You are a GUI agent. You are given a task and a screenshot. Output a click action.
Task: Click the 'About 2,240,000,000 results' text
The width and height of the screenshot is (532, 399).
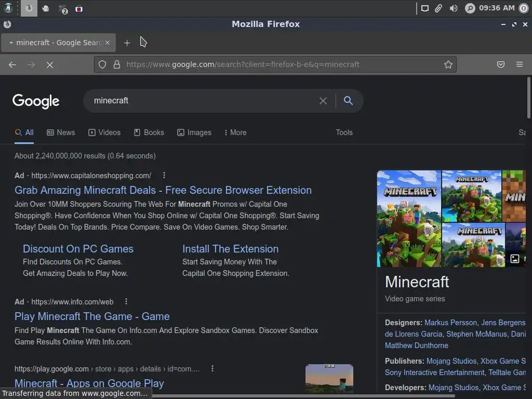coord(85,156)
